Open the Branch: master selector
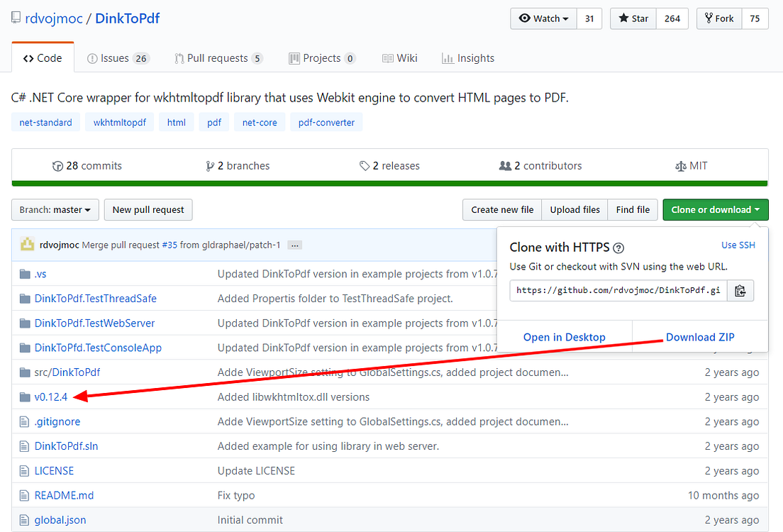 point(55,210)
